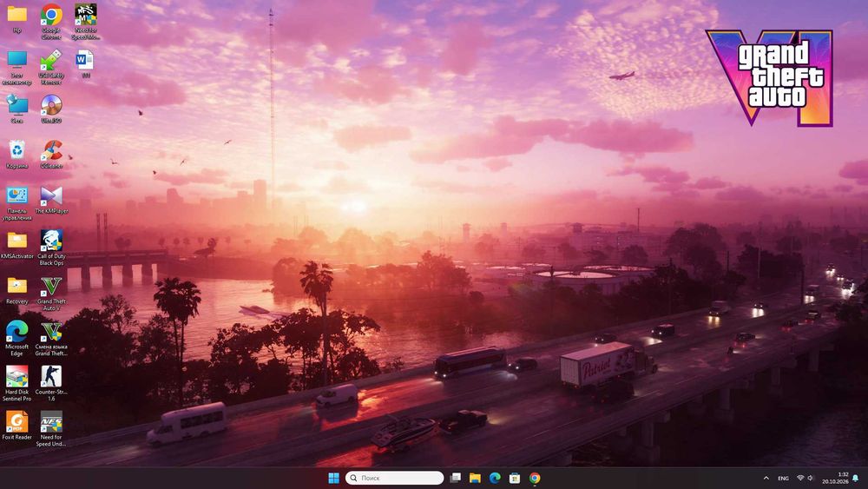Viewport: 868px width, 489px height.
Task: Select the Grand Theft Auto V shortcut
Action: [x=51, y=294]
